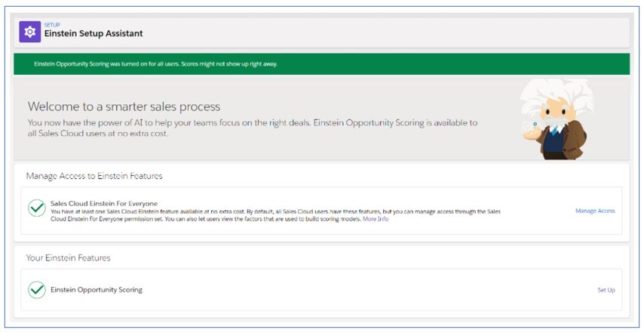Click the 'Welcome to a smarter sales process' heading
Image resolution: width=644 pixels, height=333 pixels.
[124, 106]
